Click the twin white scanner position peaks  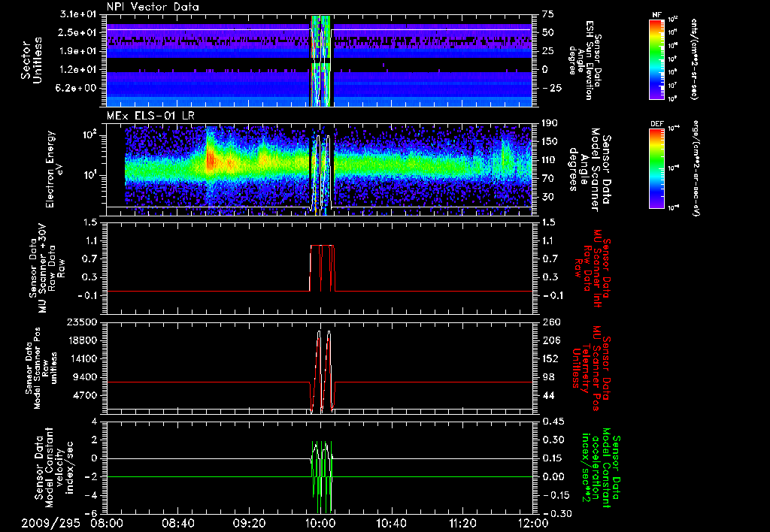(324, 370)
